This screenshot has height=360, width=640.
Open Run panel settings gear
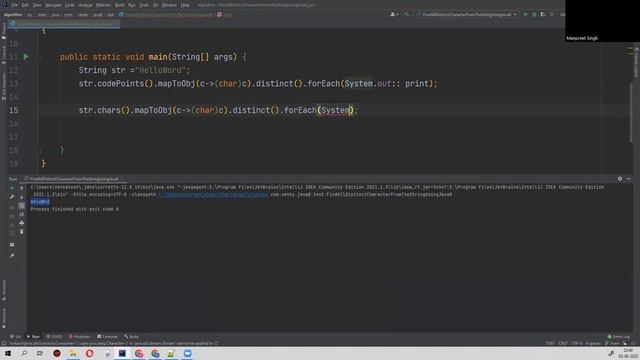[620, 179]
